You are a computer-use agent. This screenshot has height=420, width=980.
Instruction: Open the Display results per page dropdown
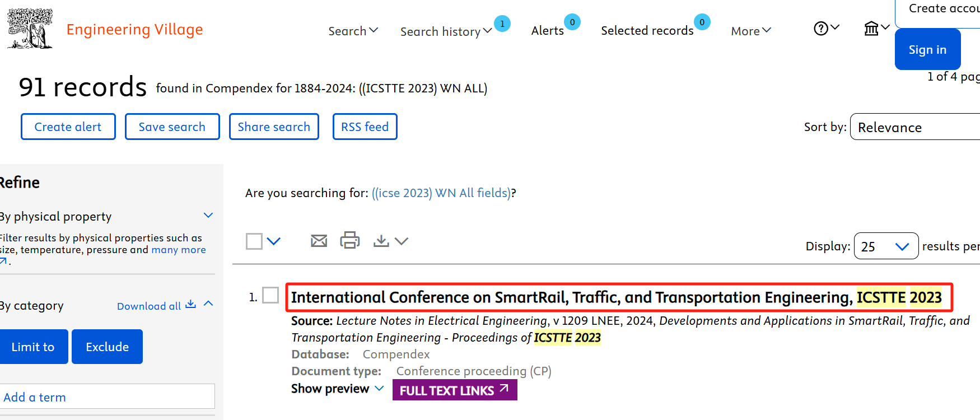885,246
